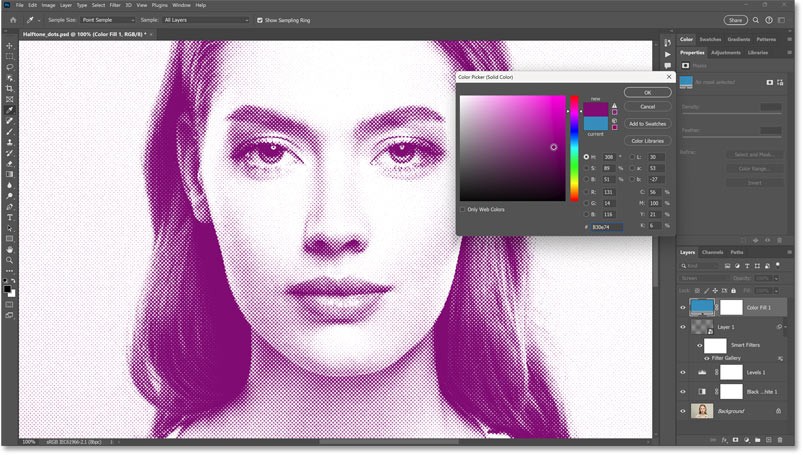803x455 pixels.
Task: Select the Hand tool
Action: [9, 250]
